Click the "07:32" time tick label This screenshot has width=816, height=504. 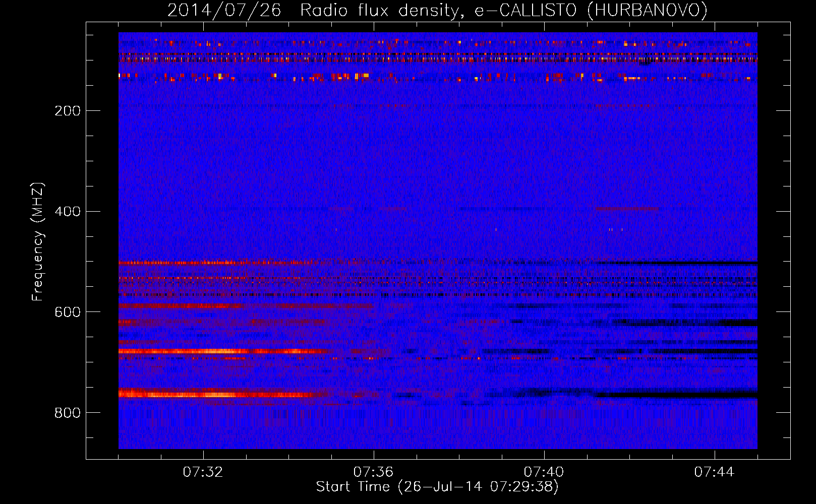pos(203,472)
